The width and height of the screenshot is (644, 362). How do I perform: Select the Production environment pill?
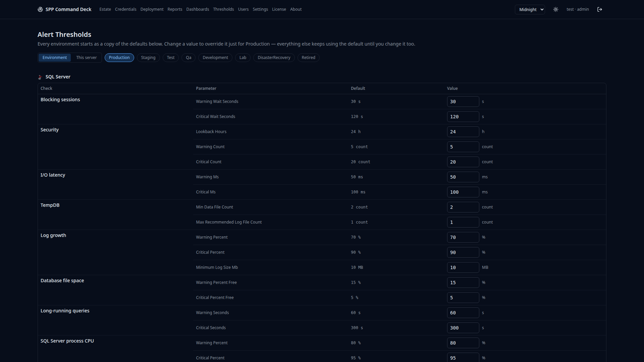(119, 58)
